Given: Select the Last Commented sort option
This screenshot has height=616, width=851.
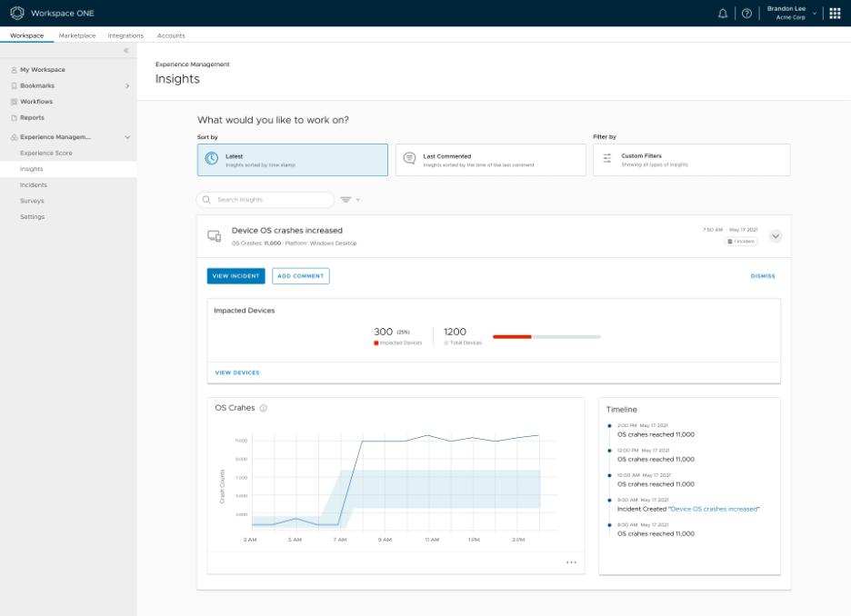Looking at the screenshot, I should pyautogui.click(x=490, y=160).
